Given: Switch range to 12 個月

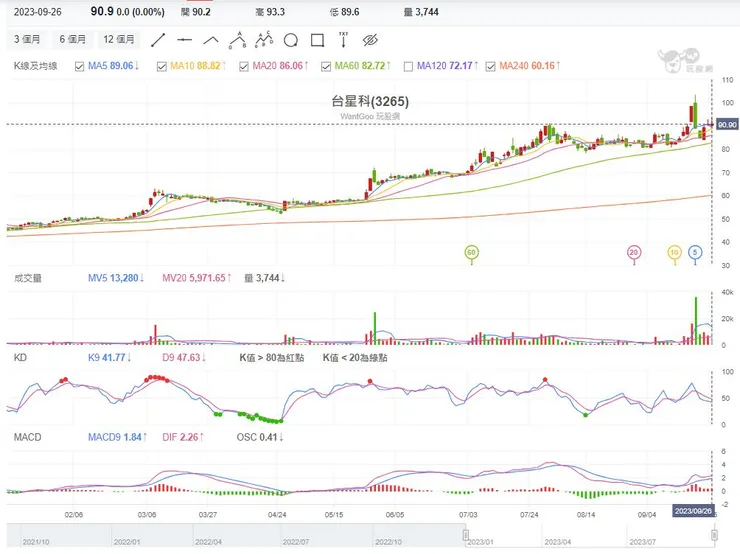Looking at the screenshot, I should point(118,40).
